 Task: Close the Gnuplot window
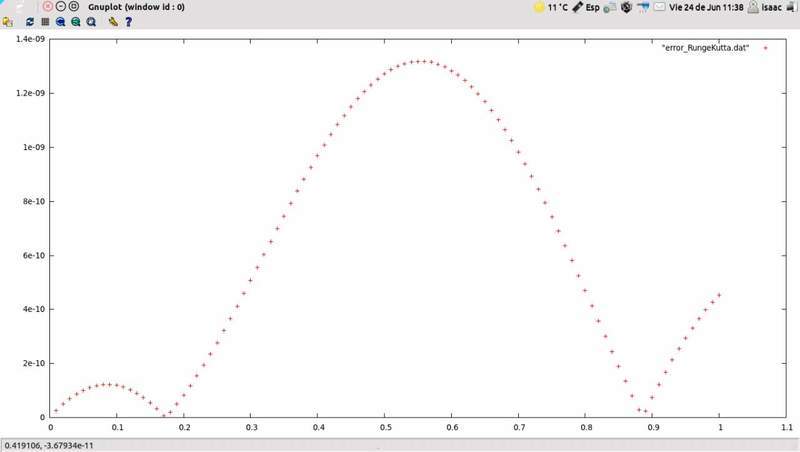click(x=48, y=7)
